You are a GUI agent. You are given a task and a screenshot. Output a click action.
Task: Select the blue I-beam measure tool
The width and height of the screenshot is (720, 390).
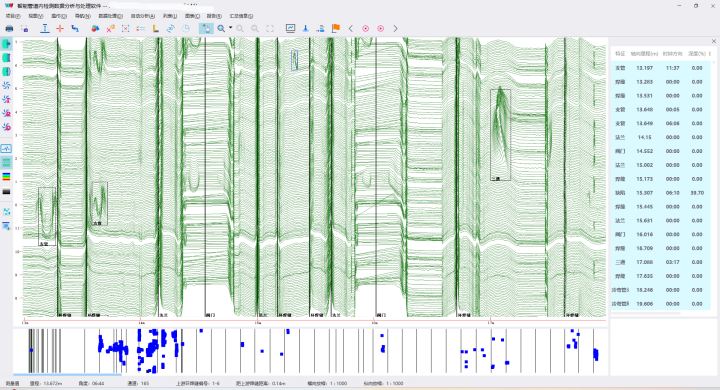pyautogui.click(x=45, y=28)
